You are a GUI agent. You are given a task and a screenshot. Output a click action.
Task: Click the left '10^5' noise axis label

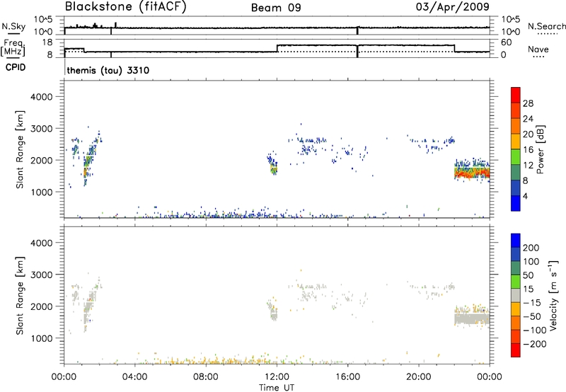[x=43, y=19]
